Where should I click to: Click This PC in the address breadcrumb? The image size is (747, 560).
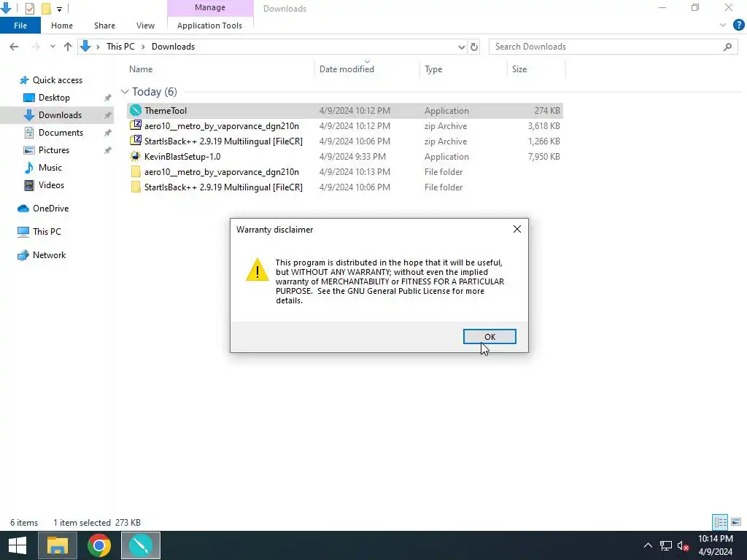pos(120,47)
